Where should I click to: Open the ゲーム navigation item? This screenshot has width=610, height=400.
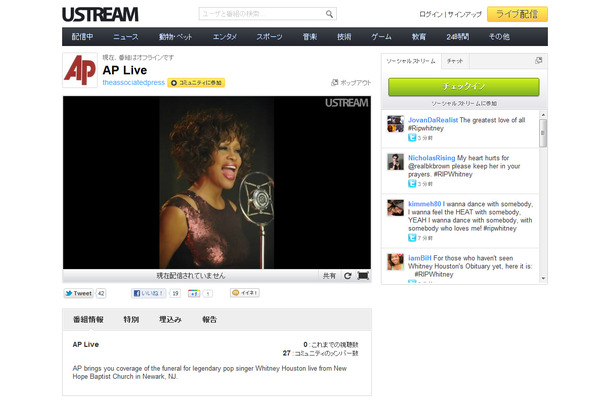click(x=381, y=37)
